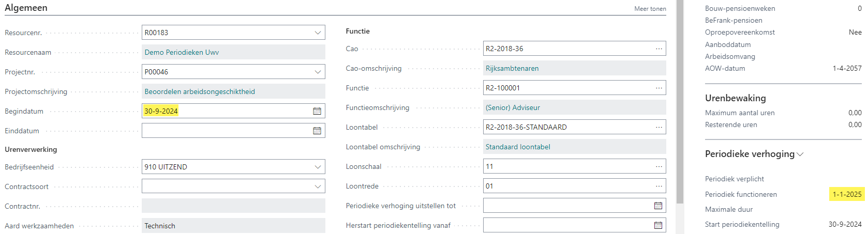Open the Loontrede lookup ellipsis
This screenshot has width=868, height=234.
[x=659, y=186]
